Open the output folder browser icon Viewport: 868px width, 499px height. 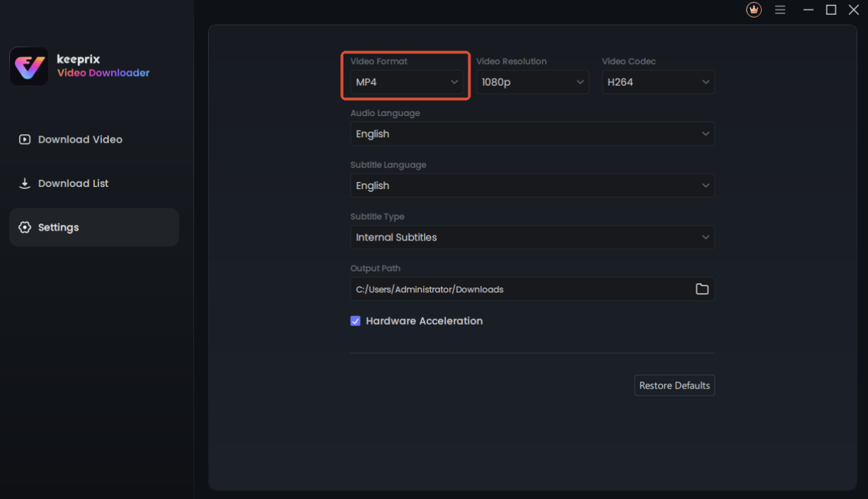[x=702, y=288]
